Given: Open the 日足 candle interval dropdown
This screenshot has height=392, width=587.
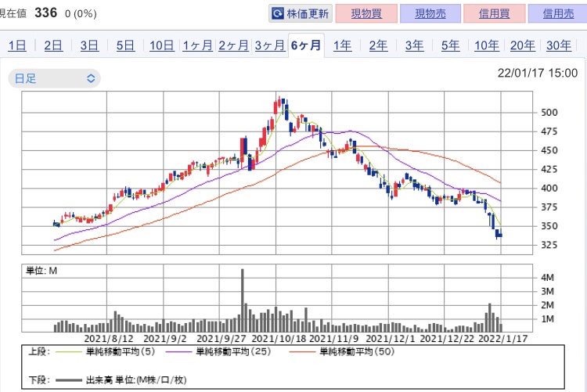Looking at the screenshot, I should [55, 78].
